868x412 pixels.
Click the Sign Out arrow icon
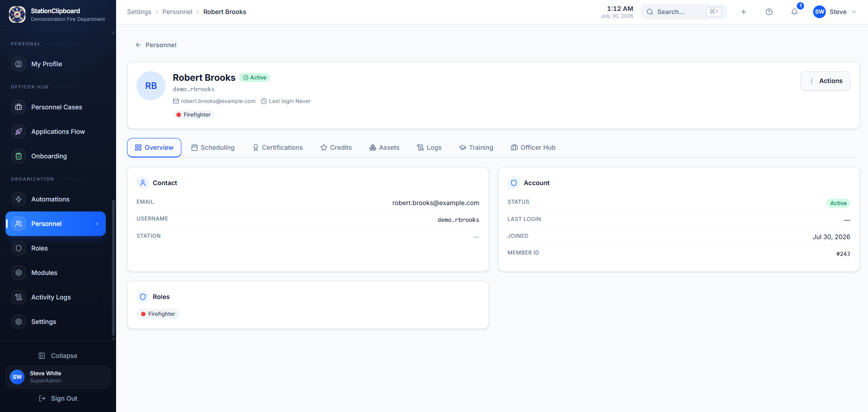pyautogui.click(x=42, y=398)
